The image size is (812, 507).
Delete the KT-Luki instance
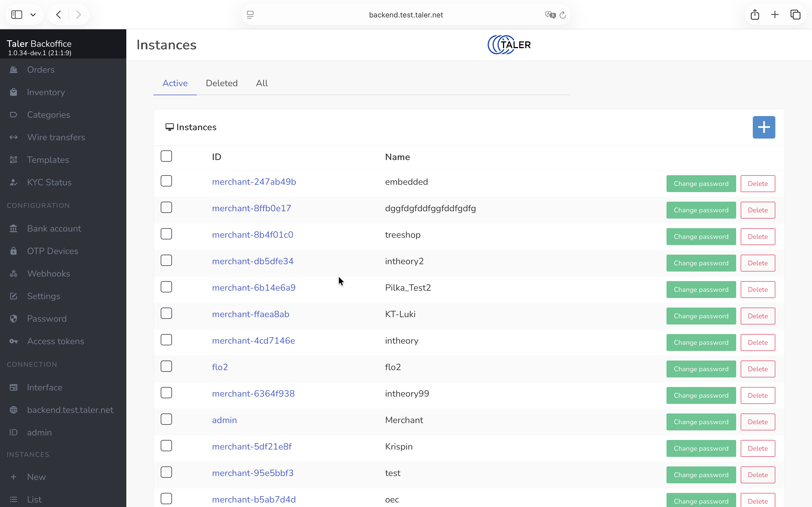tap(757, 316)
